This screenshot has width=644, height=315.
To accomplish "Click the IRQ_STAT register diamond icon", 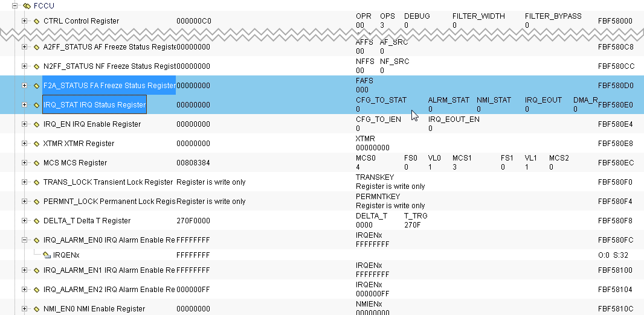I will tap(37, 105).
